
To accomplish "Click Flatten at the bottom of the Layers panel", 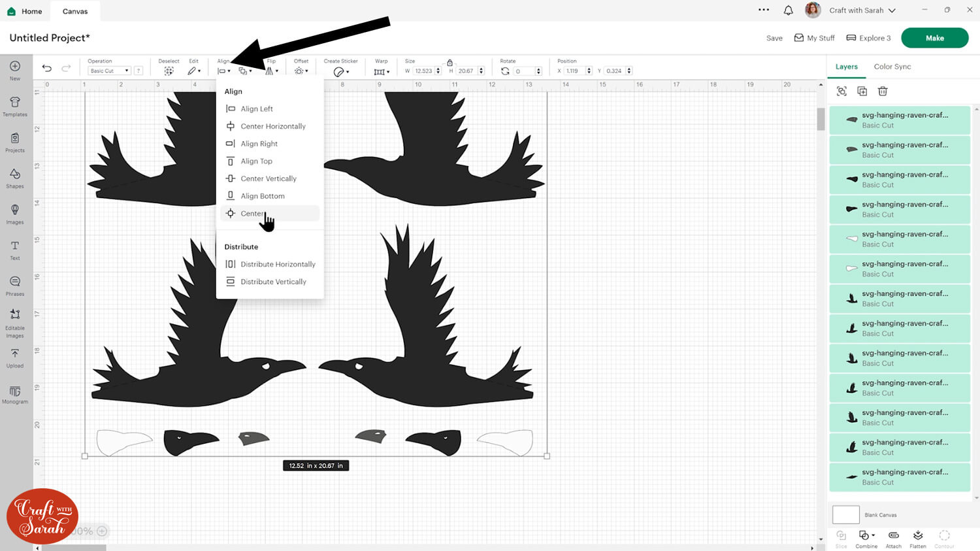I will point(918,539).
